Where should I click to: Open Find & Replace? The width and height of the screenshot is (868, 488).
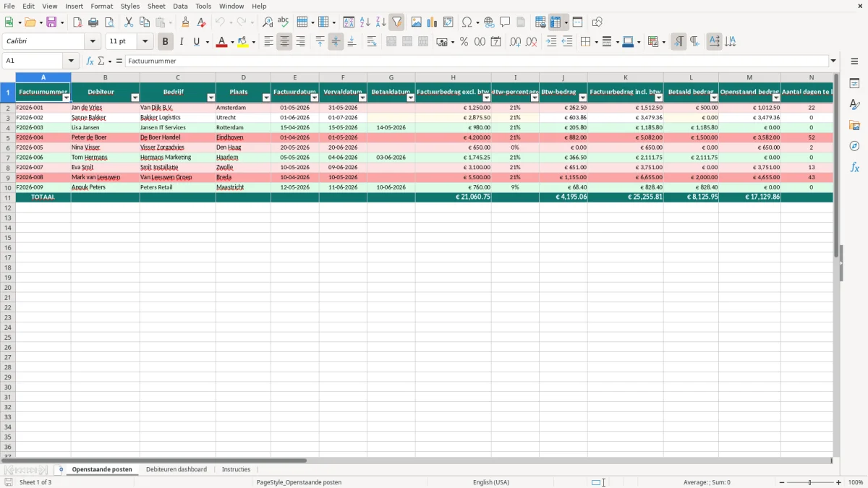coord(268,22)
